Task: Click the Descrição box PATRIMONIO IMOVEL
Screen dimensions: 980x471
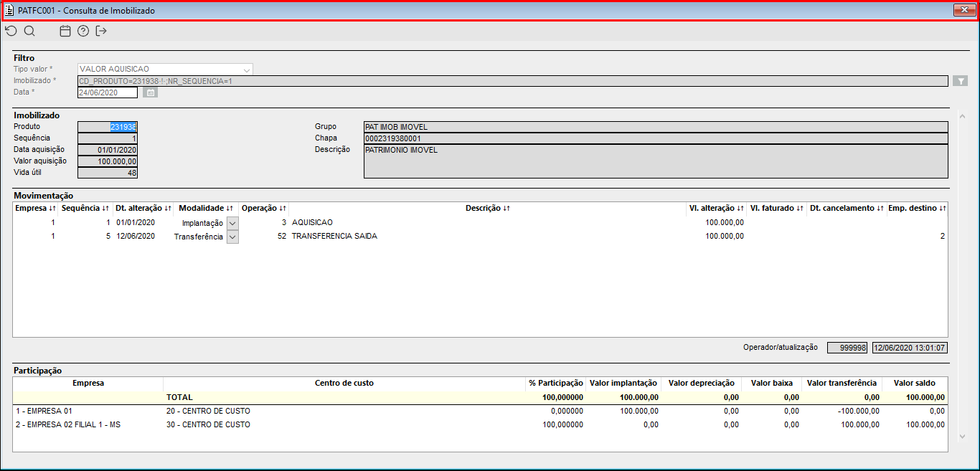Action: pyautogui.click(x=656, y=161)
